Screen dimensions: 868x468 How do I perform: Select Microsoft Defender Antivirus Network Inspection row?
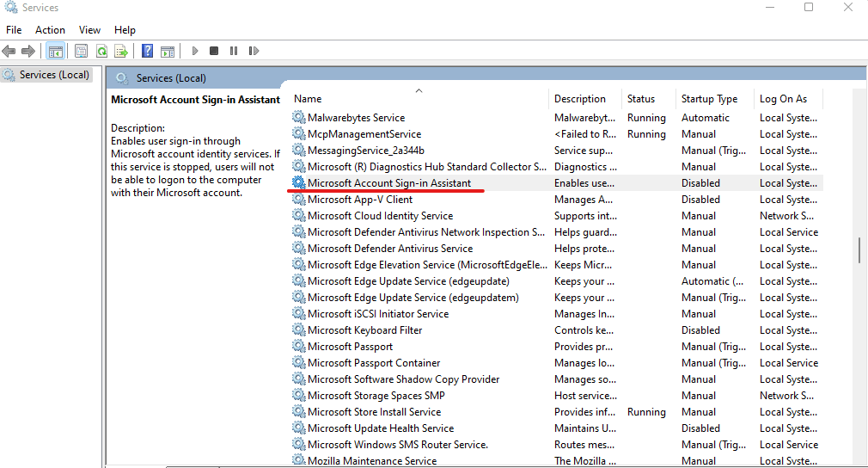556,231
